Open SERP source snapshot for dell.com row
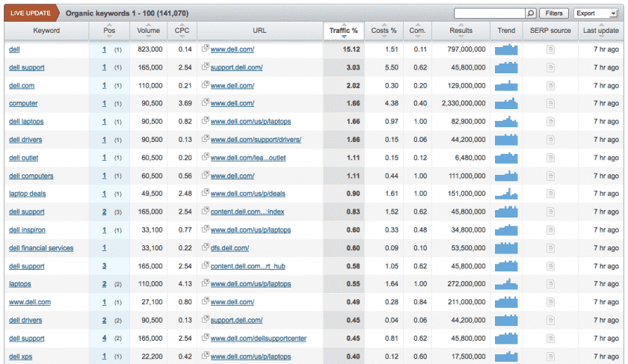The image size is (628, 364). click(x=550, y=85)
